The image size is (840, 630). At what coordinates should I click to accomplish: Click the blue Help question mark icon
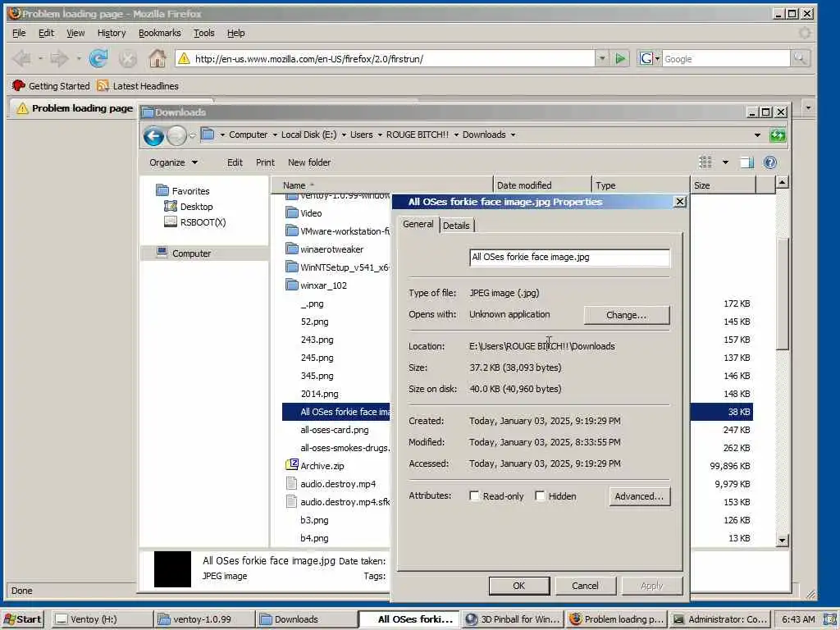pyautogui.click(x=769, y=162)
